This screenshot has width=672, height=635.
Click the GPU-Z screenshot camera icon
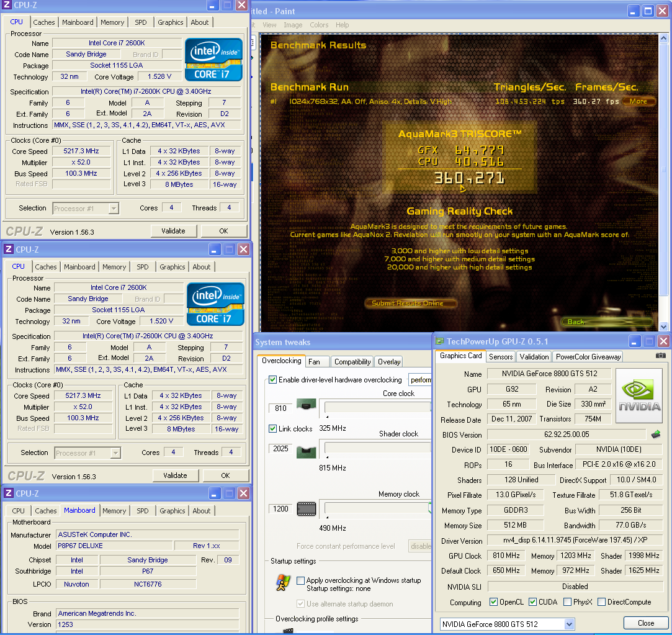660,356
